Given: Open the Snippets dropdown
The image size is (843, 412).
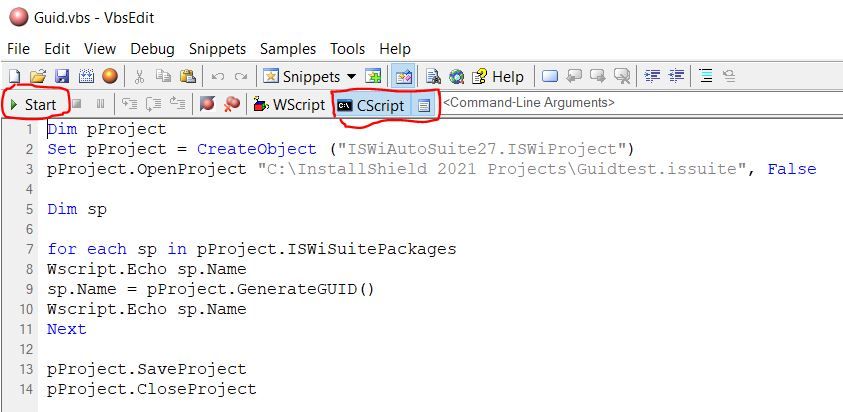Looking at the screenshot, I should (x=310, y=77).
